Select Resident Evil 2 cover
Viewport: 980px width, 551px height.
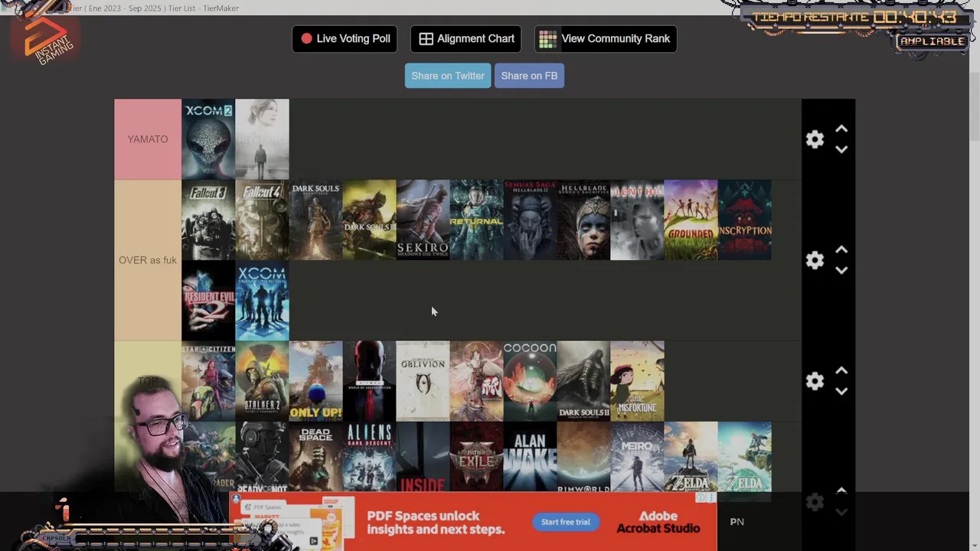coord(208,301)
